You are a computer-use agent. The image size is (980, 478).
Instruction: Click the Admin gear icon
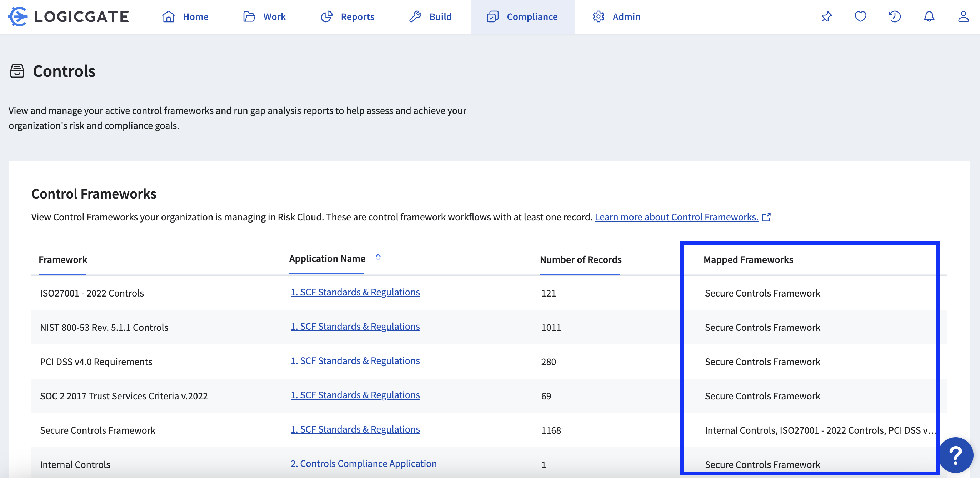click(x=599, y=17)
